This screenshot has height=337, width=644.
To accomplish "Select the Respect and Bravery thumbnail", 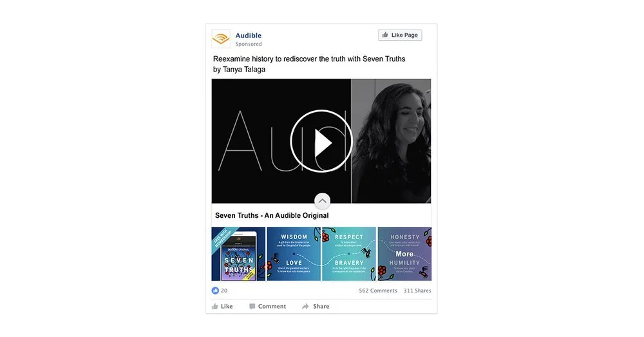I will coord(349,254).
